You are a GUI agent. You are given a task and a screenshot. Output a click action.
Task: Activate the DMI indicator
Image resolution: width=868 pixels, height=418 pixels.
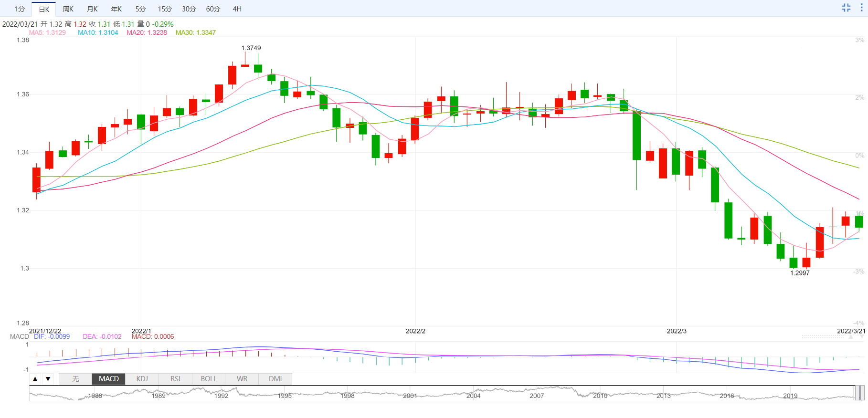click(x=275, y=379)
